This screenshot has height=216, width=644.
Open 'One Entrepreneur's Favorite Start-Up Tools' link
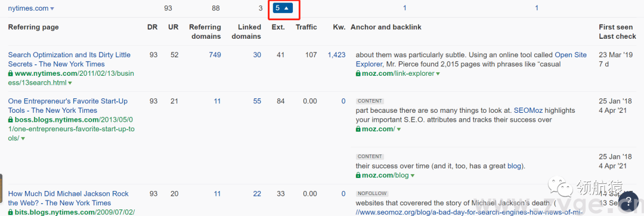point(68,106)
